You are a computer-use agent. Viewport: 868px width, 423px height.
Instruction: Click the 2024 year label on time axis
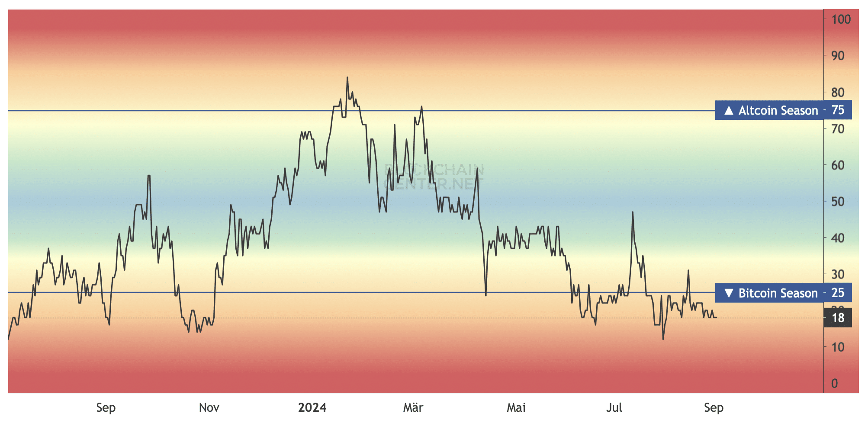tap(312, 407)
